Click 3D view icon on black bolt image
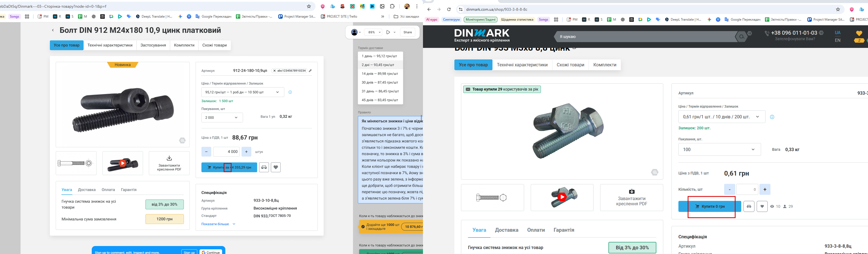The image size is (868, 254). 182,141
